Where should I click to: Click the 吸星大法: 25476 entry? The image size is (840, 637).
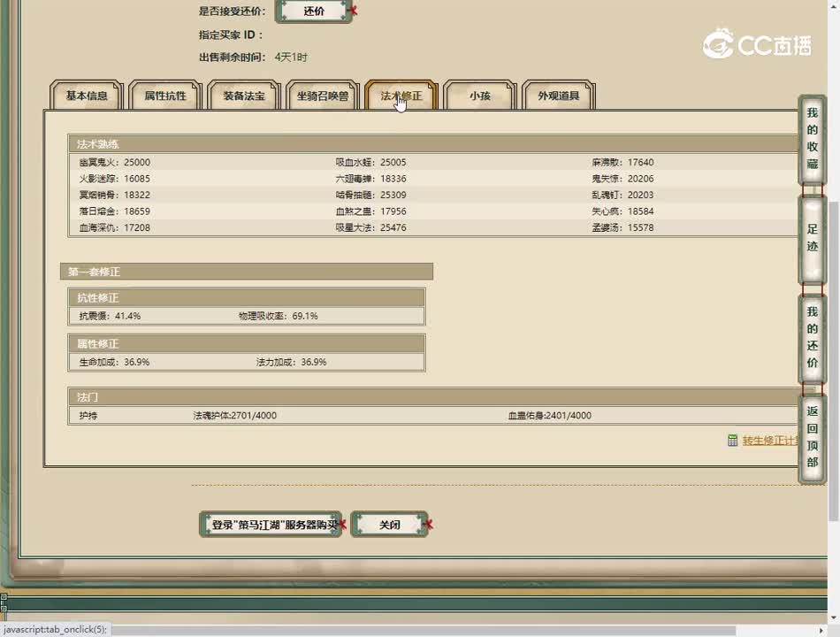(x=370, y=227)
